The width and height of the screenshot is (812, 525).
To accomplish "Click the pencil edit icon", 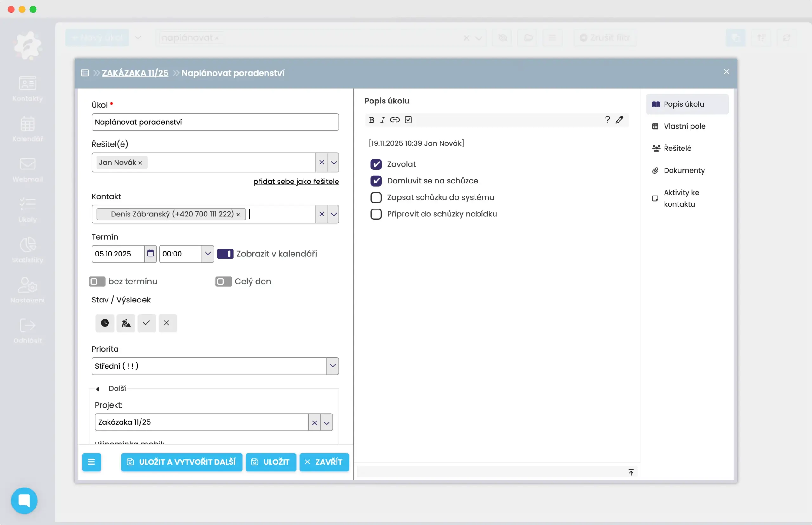I will 619,120.
